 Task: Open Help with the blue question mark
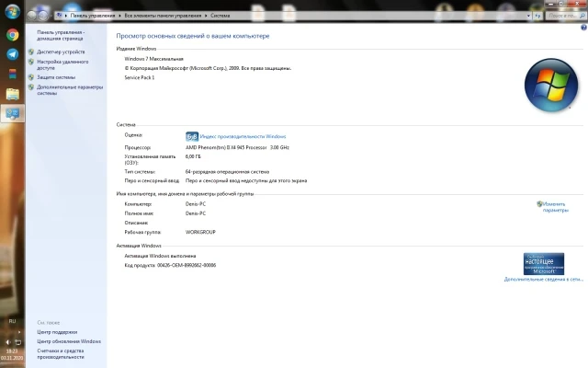pyautogui.click(x=583, y=28)
